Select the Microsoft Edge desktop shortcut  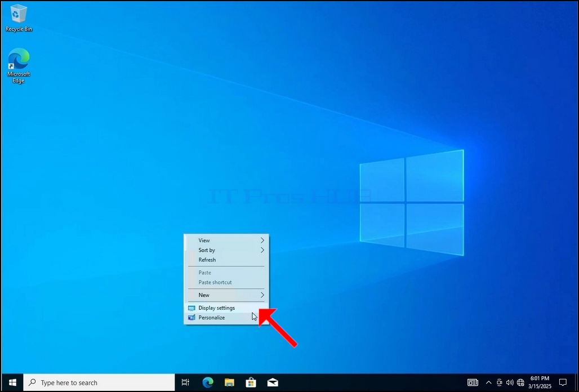[x=19, y=65]
